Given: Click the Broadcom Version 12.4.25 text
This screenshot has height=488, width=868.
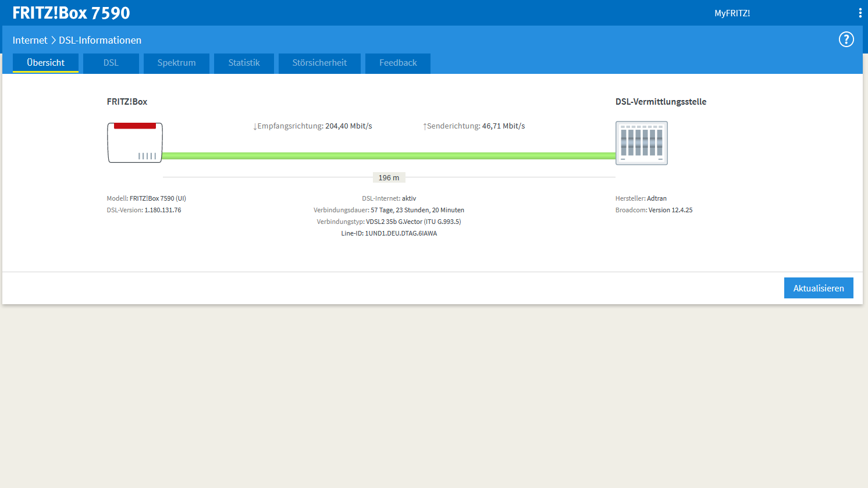Looking at the screenshot, I should [654, 210].
